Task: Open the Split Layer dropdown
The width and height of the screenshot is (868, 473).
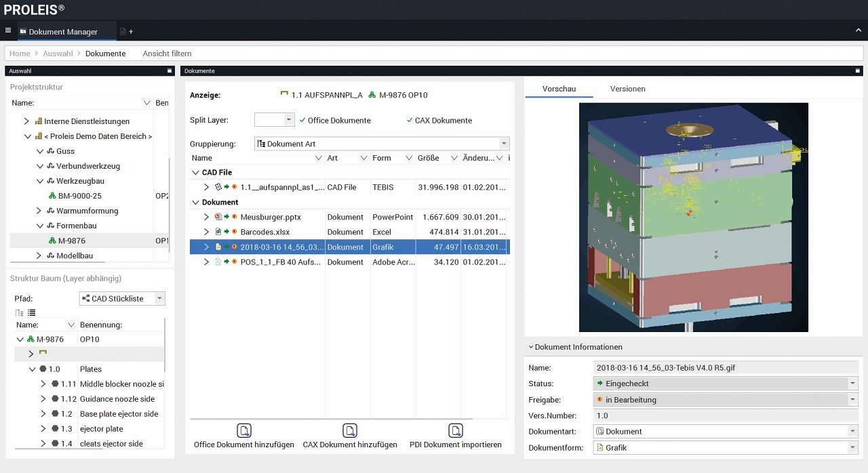Action: (x=289, y=119)
